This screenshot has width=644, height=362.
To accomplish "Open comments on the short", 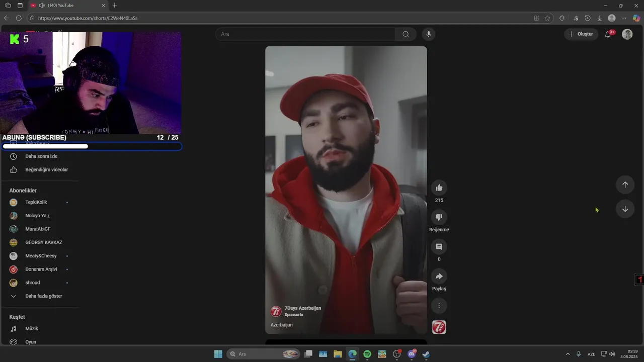I will coord(439,247).
